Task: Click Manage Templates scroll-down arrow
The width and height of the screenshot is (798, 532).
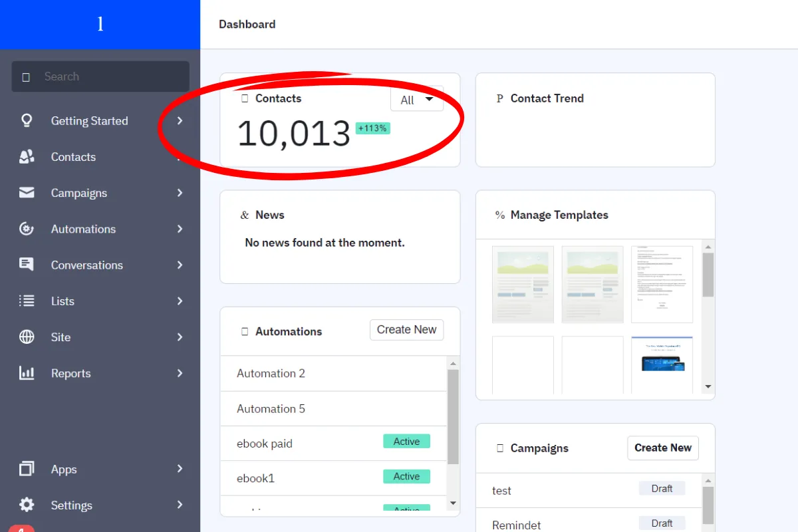Action: point(708,386)
